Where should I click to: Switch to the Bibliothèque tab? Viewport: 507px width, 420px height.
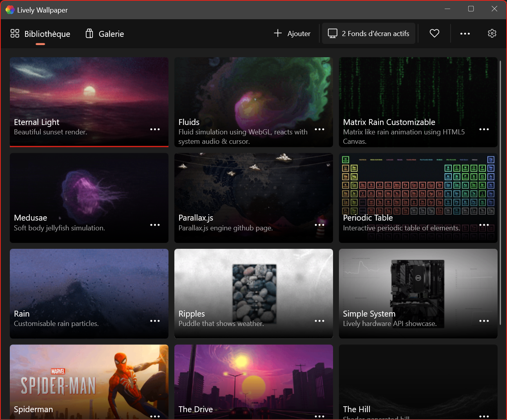[x=47, y=34]
